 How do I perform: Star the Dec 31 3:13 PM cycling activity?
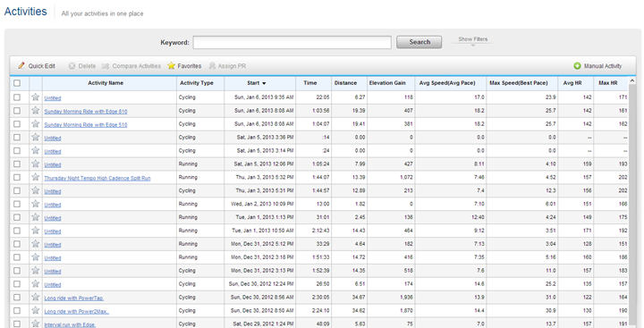pyautogui.click(x=35, y=271)
